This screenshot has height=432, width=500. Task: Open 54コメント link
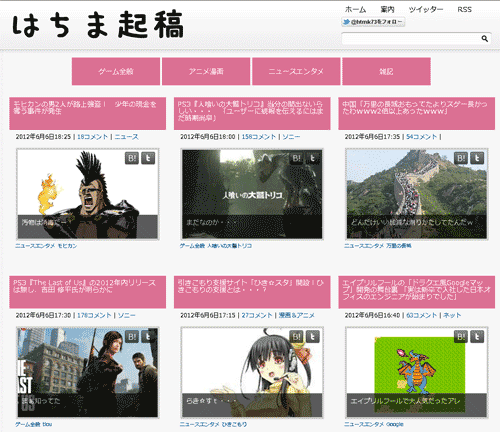click(422, 137)
